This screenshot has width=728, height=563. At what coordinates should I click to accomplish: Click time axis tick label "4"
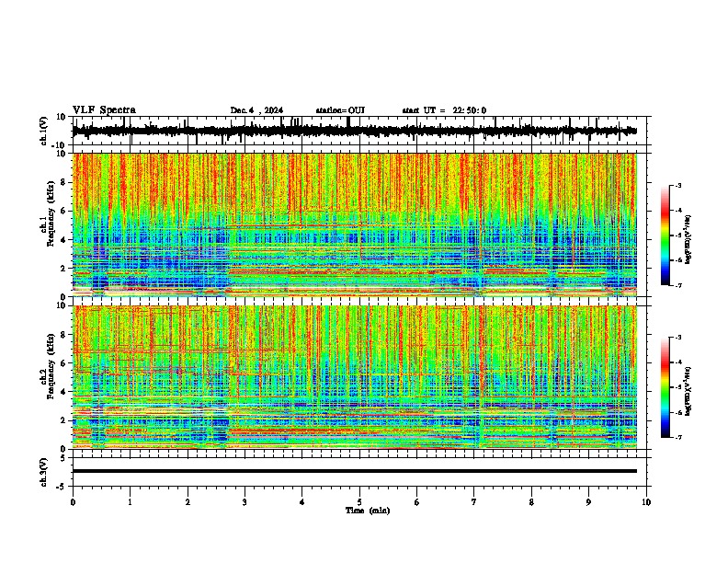point(301,502)
